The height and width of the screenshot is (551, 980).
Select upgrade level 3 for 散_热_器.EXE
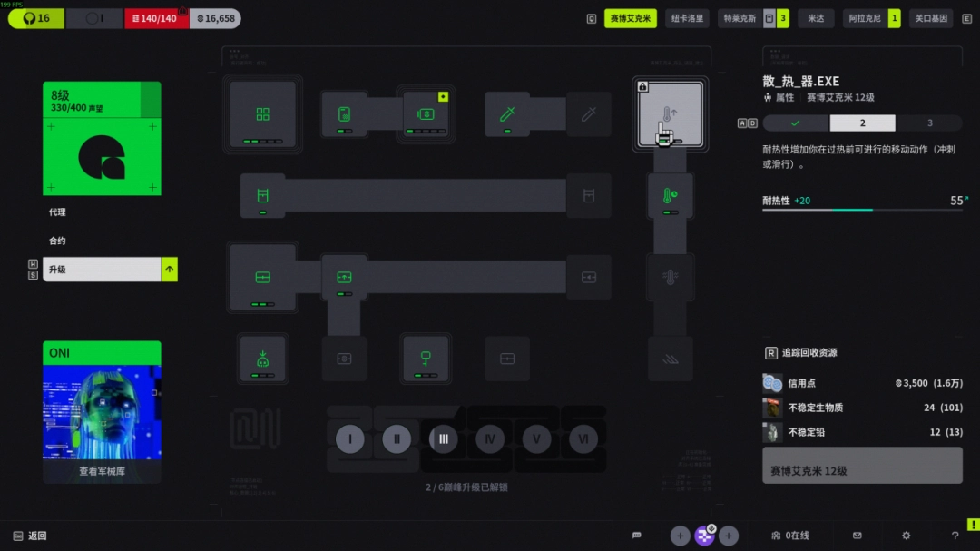tap(929, 123)
